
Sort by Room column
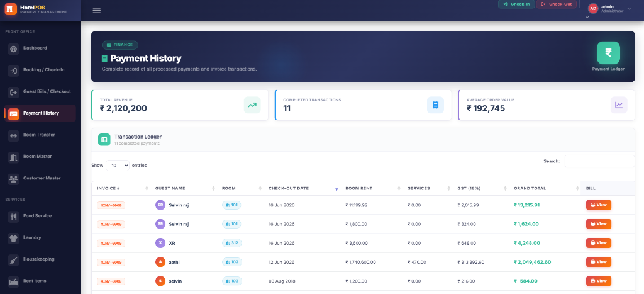[x=240, y=188]
